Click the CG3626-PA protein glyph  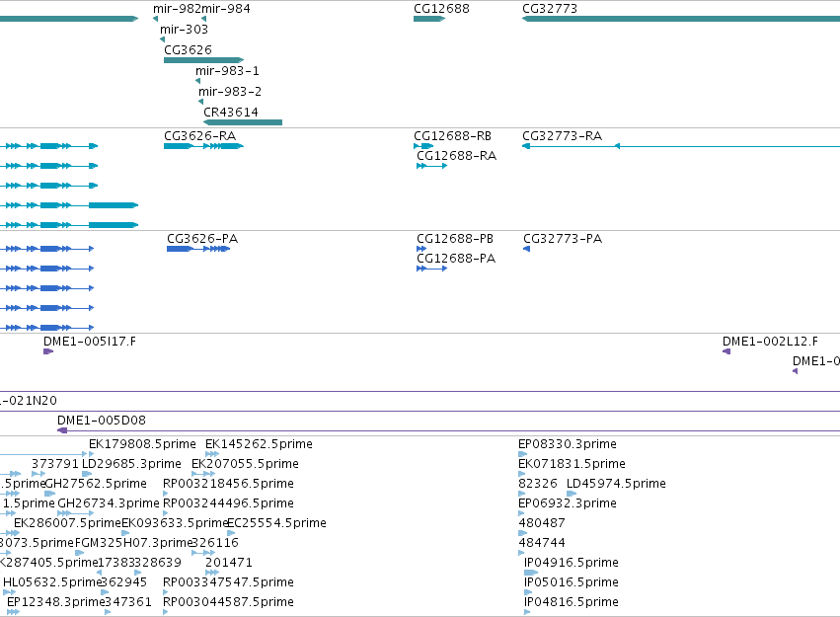tap(198, 249)
